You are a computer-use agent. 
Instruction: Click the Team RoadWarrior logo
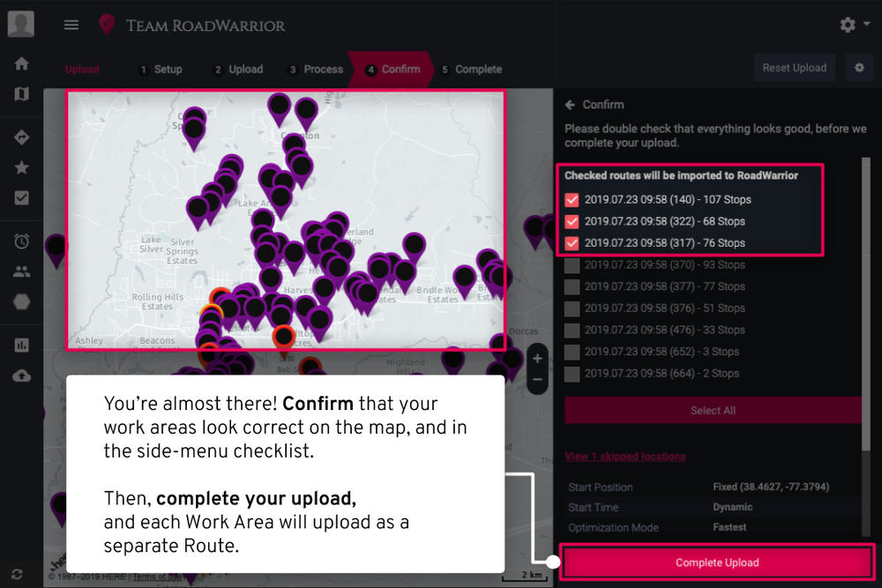[191, 26]
